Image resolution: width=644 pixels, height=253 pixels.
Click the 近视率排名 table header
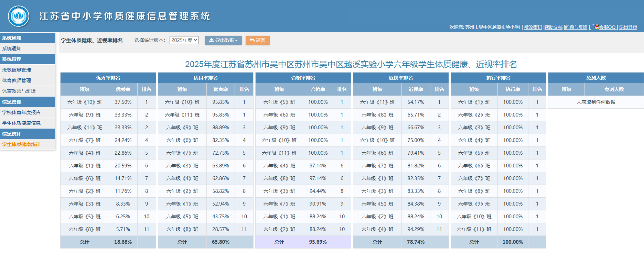(x=401, y=78)
